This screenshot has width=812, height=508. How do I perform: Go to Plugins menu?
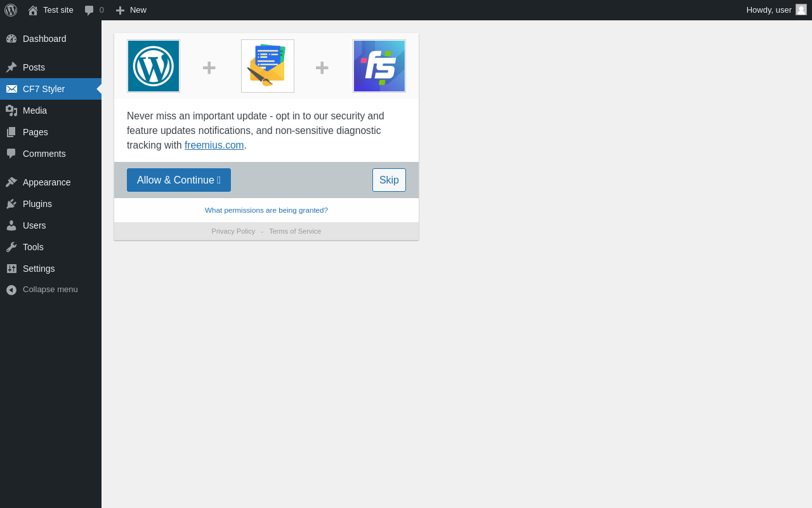click(51, 204)
